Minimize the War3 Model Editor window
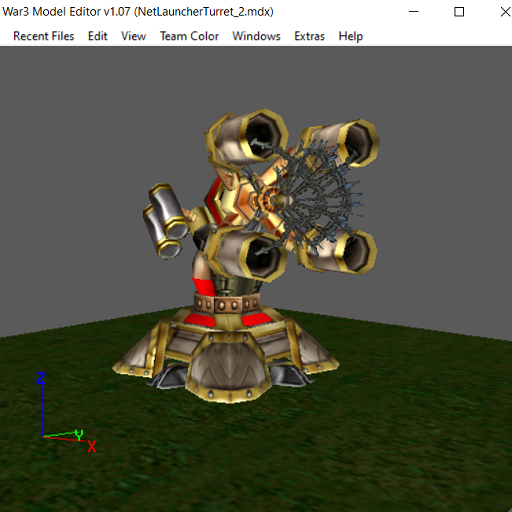The width and height of the screenshot is (512, 512). (x=414, y=12)
